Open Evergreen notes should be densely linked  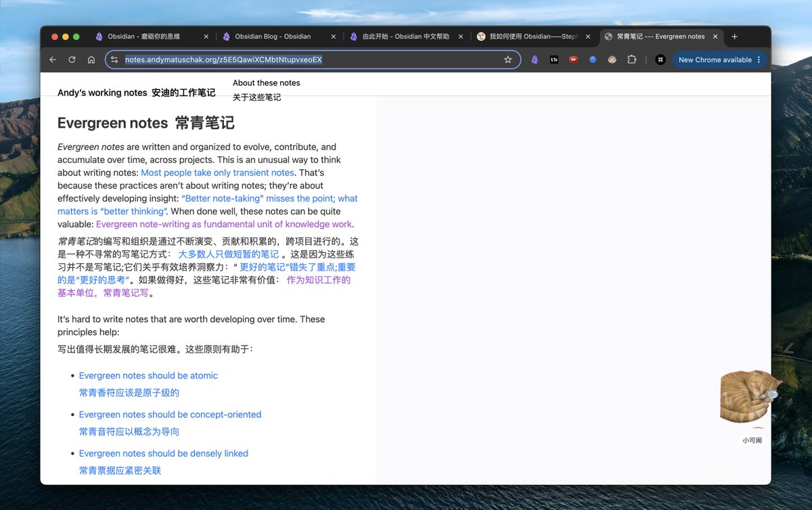(164, 453)
